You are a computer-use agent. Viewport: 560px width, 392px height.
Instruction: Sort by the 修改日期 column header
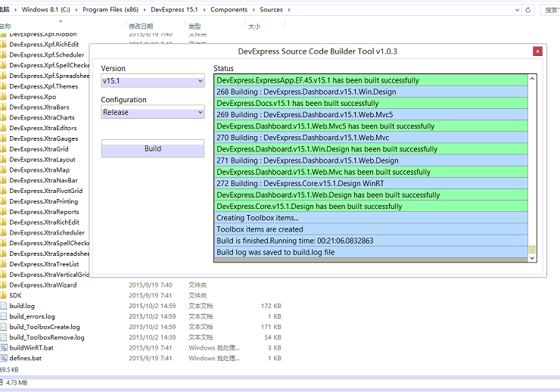(x=141, y=26)
